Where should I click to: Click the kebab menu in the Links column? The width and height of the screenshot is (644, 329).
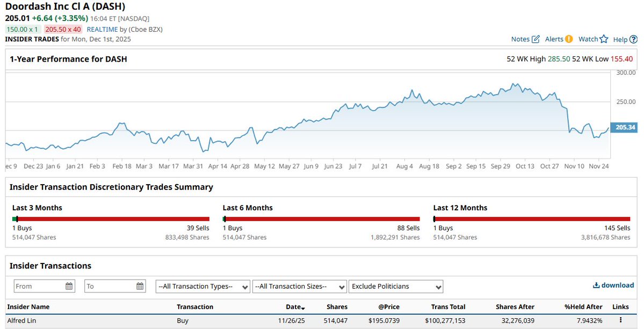(x=621, y=320)
